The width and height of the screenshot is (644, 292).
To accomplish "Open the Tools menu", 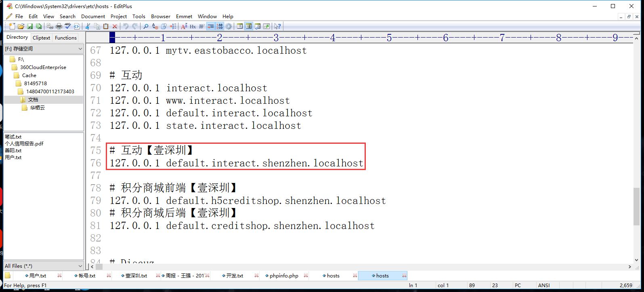I will click(x=139, y=17).
